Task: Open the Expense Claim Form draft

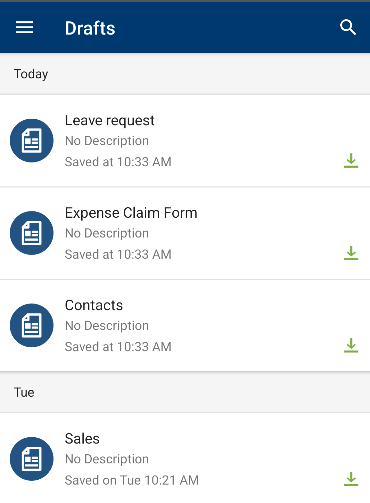Action: point(185,233)
